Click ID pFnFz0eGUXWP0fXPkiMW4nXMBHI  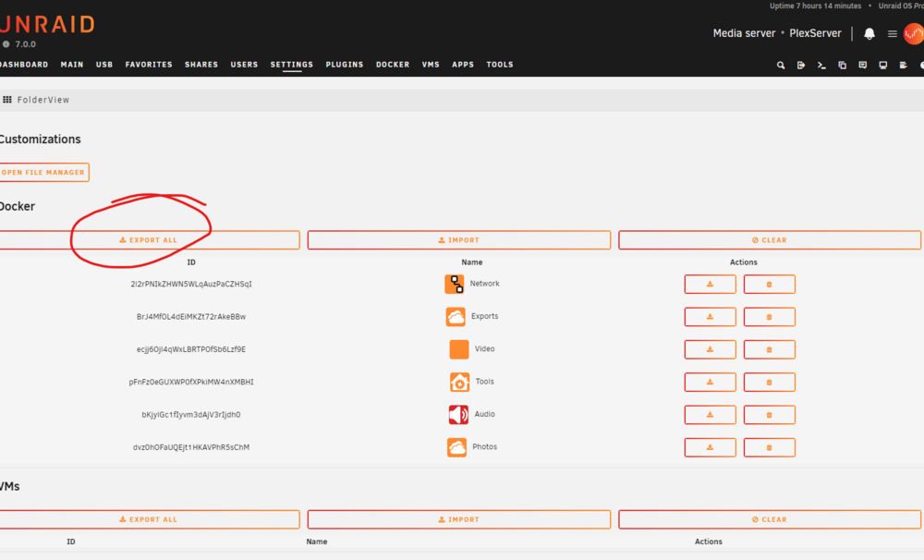[191, 382]
